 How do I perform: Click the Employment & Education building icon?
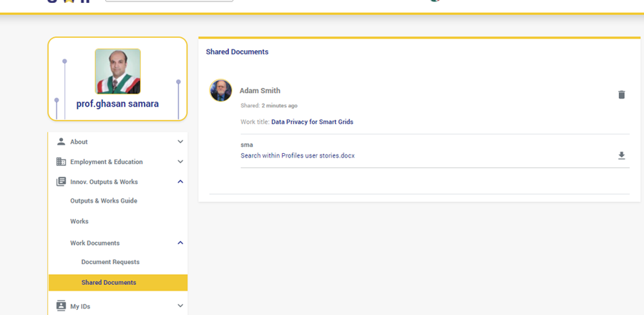(61, 162)
